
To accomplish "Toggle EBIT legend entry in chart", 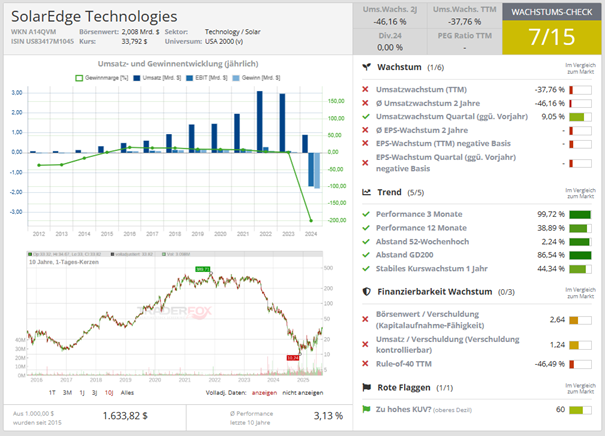I will pos(207,78).
